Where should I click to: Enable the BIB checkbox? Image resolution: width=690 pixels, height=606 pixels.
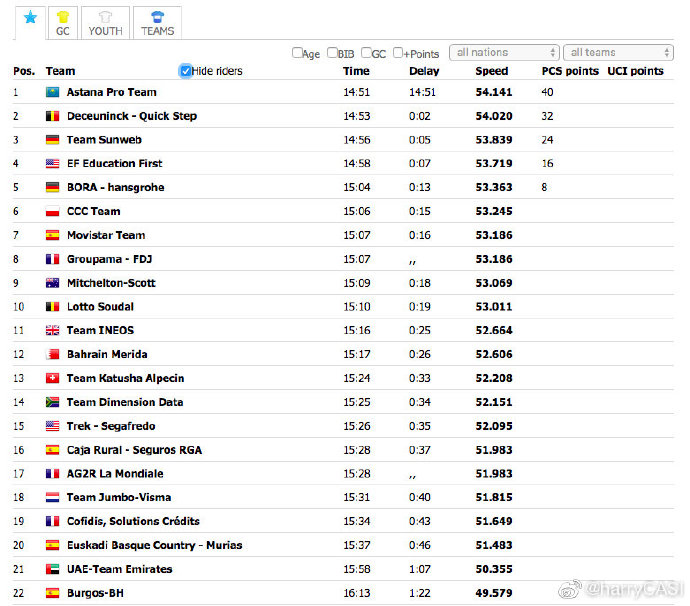[332, 53]
